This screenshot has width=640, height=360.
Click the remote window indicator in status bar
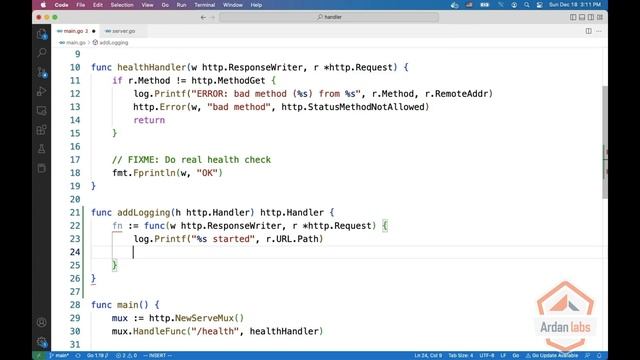point(39,356)
